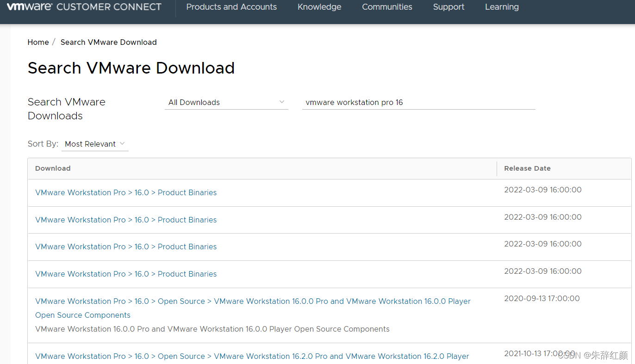Click the Search VMware Downloads field label

(x=67, y=109)
